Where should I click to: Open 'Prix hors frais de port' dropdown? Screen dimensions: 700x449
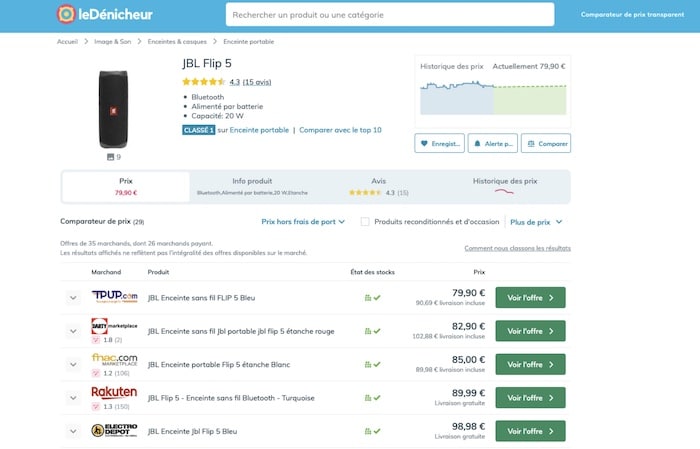coord(303,221)
